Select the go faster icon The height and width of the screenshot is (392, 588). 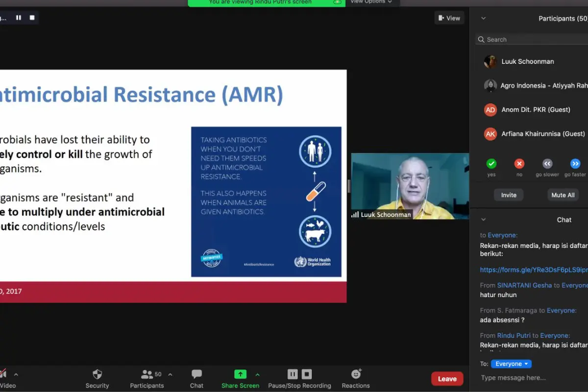pos(575,164)
